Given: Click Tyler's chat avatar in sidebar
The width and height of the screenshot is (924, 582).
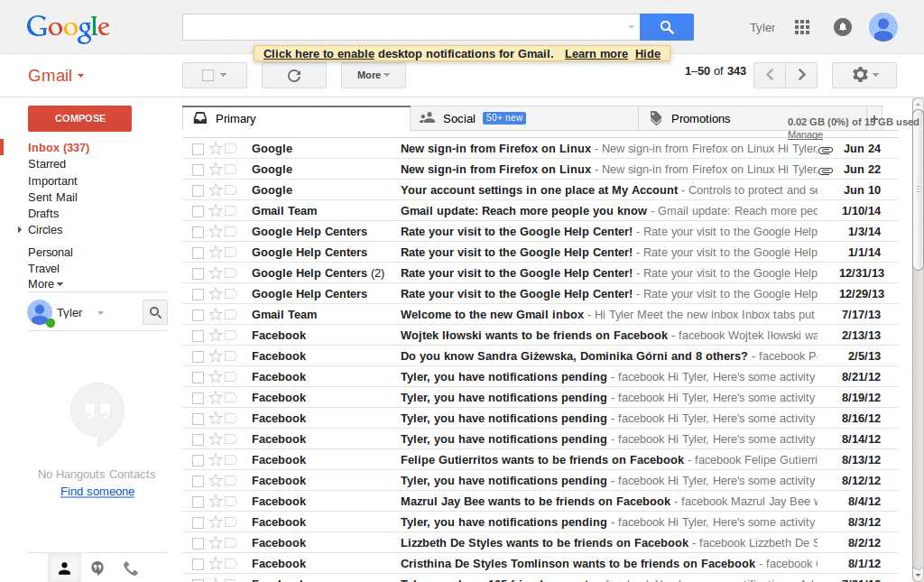Looking at the screenshot, I should pos(40,313).
